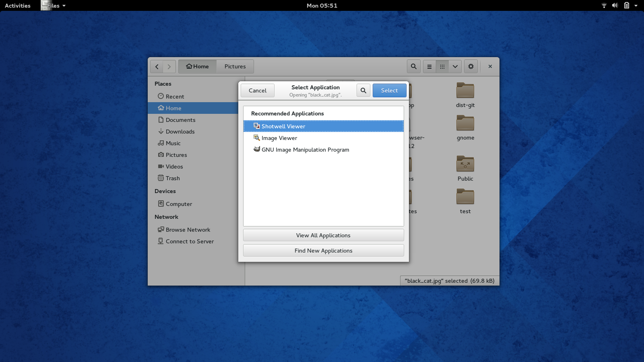Image resolution: width=644 pixels, height=362 pixels.
Task: Open the Activities overview
Action: coord(17,6)
